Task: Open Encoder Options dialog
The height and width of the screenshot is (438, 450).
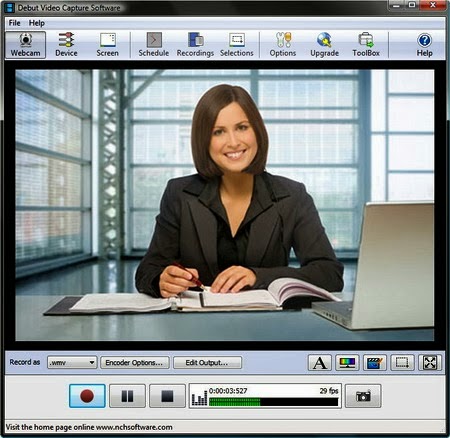Action: 135,363
